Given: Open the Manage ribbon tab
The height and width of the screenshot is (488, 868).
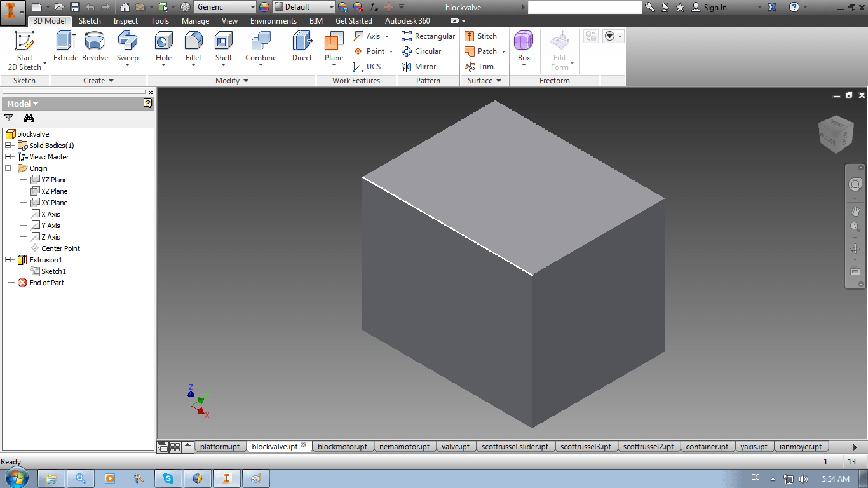Looking at the screenshot, I should (x=195, y=21).
